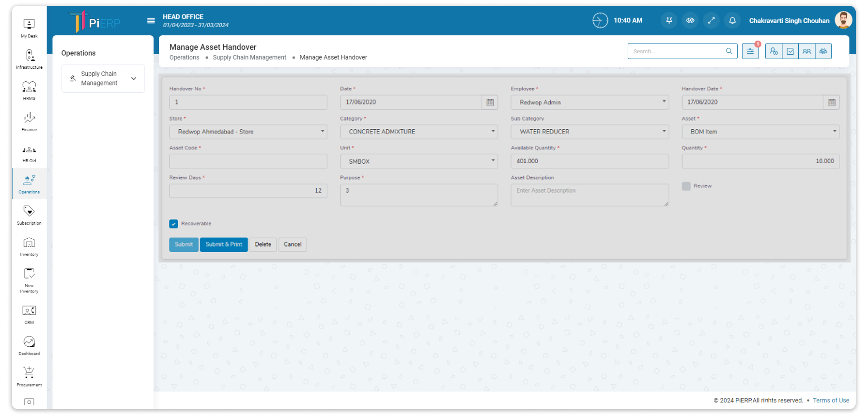This screenshot has height=415, width=868.
Task: Uncheck the Recoverable checkbox
Action: tap(174, 224)
